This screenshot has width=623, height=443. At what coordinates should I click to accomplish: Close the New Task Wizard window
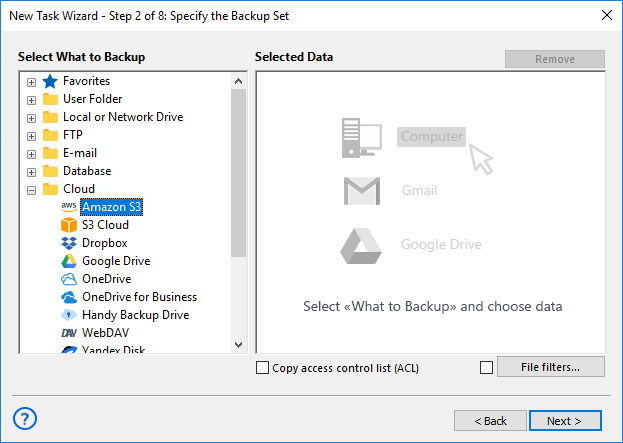click(x=607, y=15)
